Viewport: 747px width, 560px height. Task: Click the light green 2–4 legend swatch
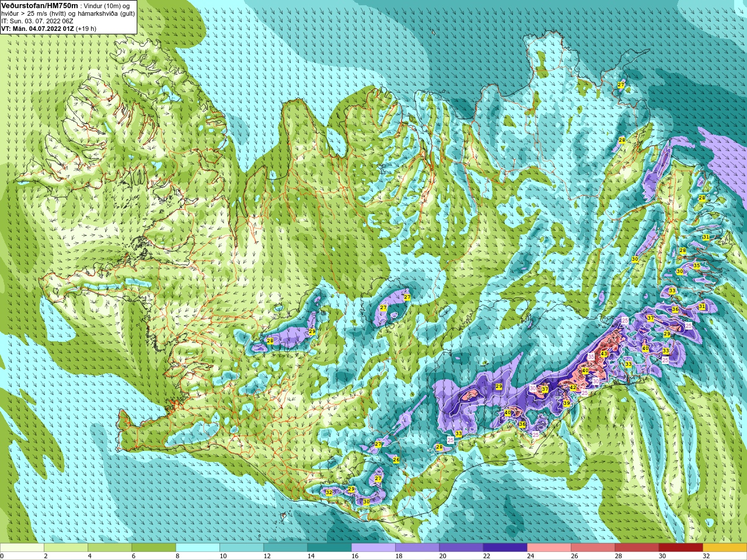pos(66,548)
